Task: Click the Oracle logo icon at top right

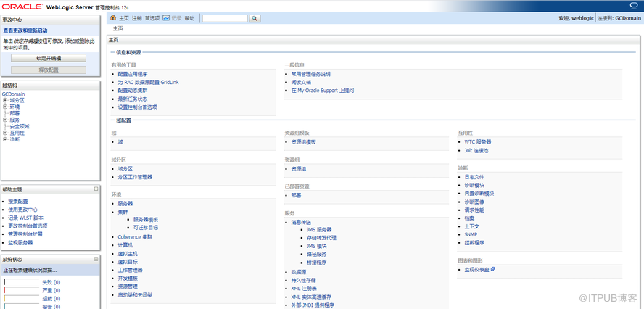Action: (633, 5)
